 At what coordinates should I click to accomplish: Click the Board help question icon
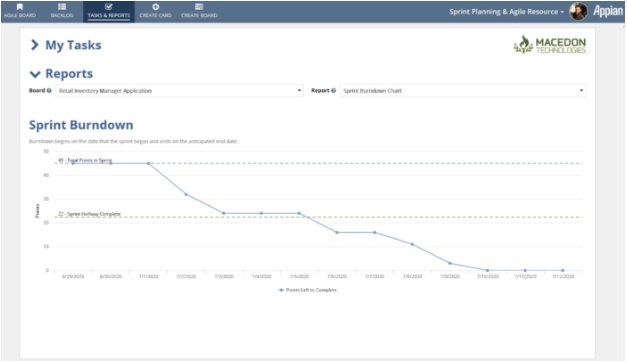tap(49, 91)
